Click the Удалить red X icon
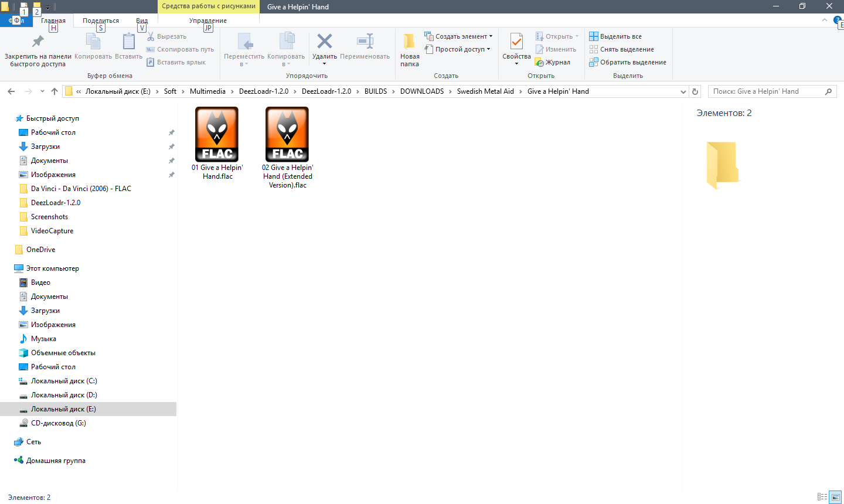This screenshot has width=844, height=504. click(325, 41)
